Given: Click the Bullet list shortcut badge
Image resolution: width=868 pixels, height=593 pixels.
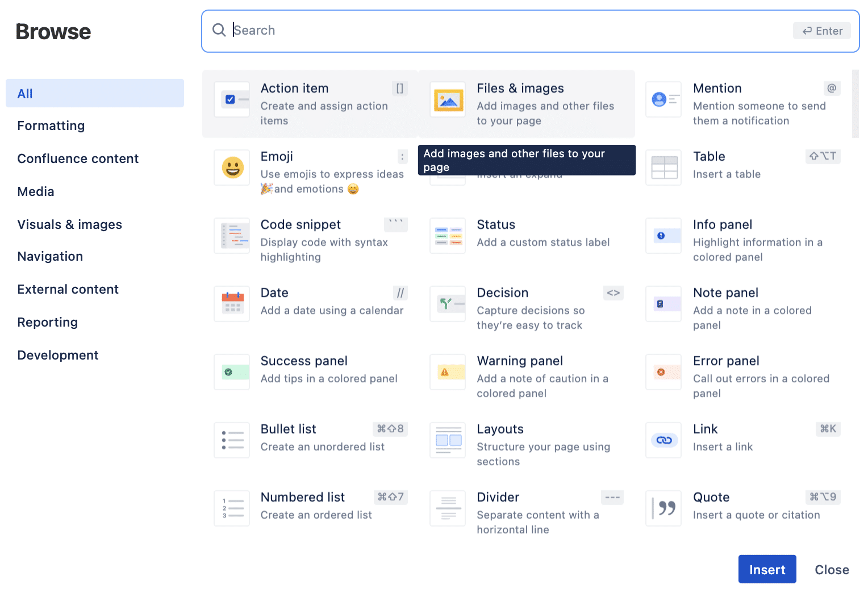Looking at the screenshot, I should (x=390, y=429).
